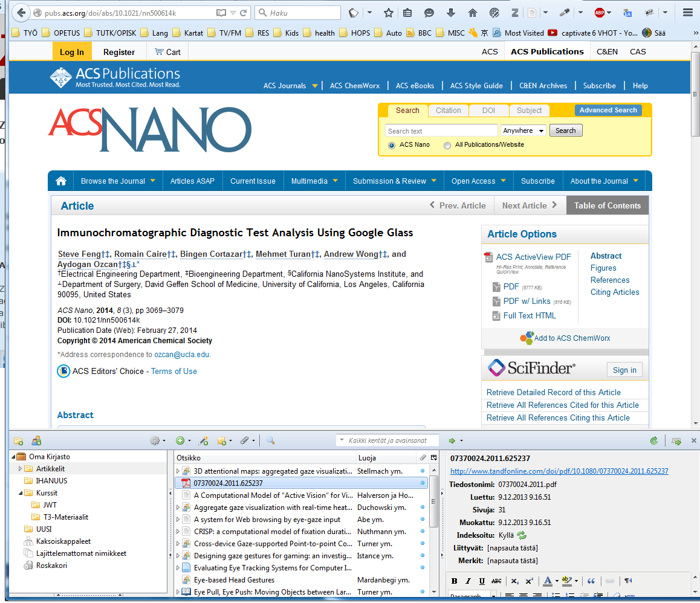Viewport: 700px width, 603px height.
Task: Click the Zotero search field
Action: coord(387,440)
